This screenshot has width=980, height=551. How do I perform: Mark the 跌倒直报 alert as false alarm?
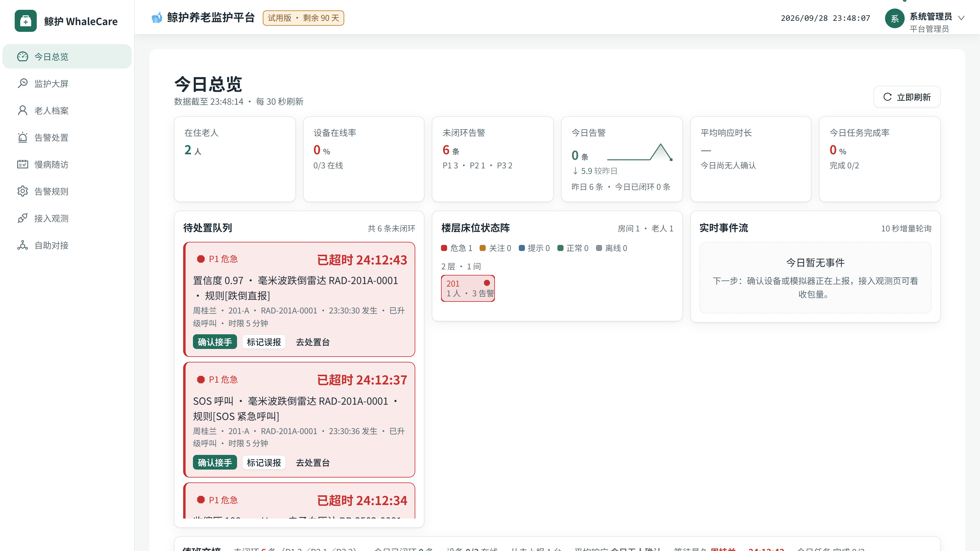click(264, 342)
